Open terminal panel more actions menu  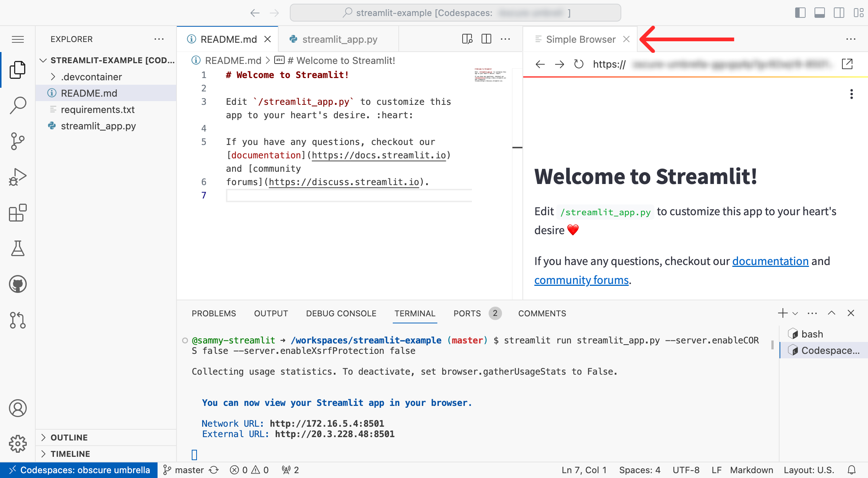click(x=812, y=313)
